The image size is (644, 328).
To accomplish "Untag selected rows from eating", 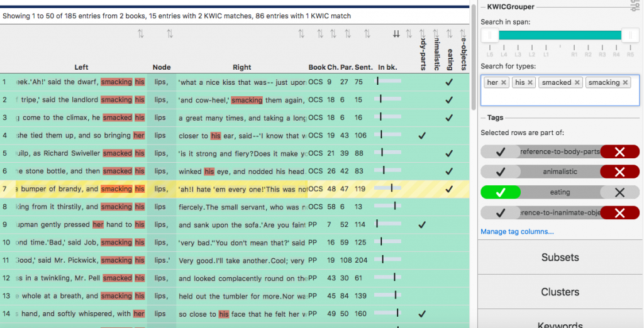I will [x=619, y=193].
